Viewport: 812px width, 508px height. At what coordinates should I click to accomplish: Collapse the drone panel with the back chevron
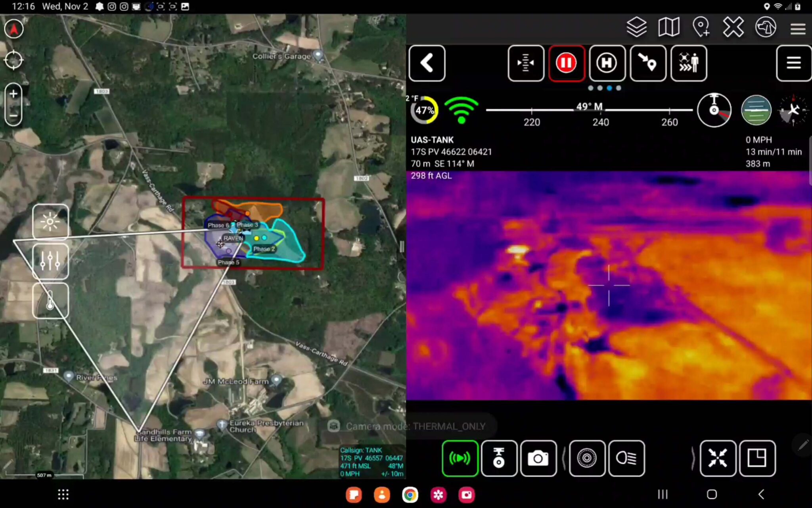click(x=427, y=63)
